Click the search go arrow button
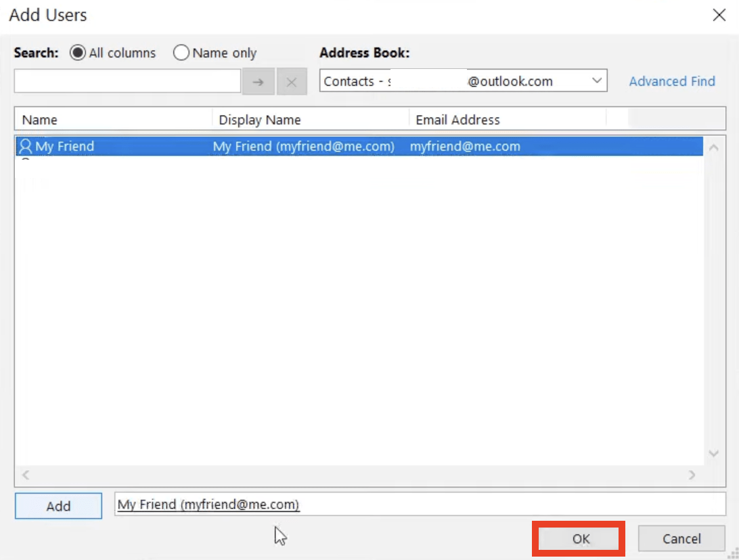This screenshot has height=560, width=739. (x=259, y=82)
